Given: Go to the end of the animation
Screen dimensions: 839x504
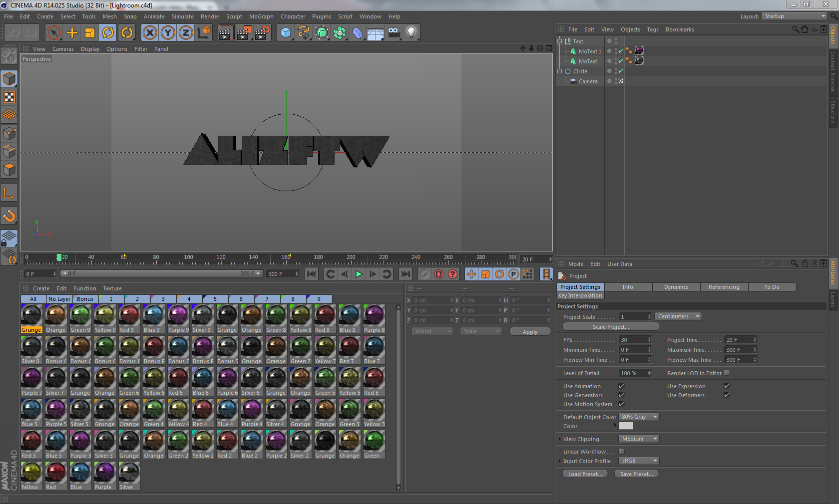Looking at the screenshot, I should 406,274.
